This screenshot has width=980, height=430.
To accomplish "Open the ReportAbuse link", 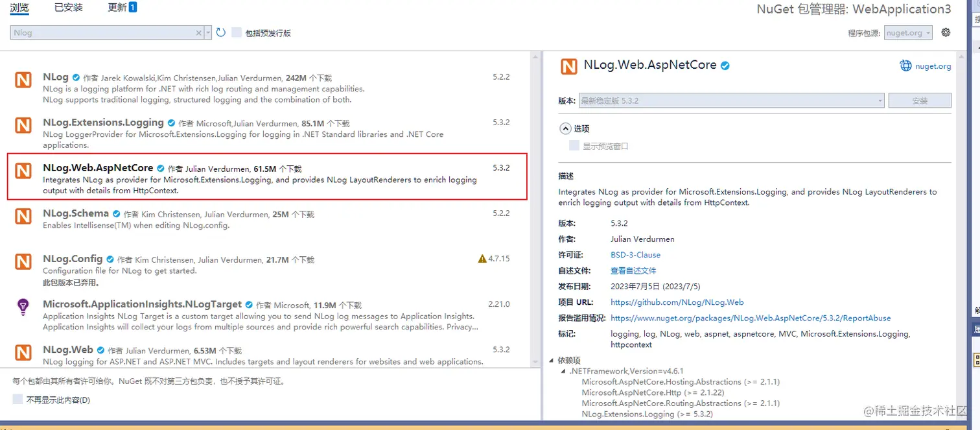I will coord(751,318).
